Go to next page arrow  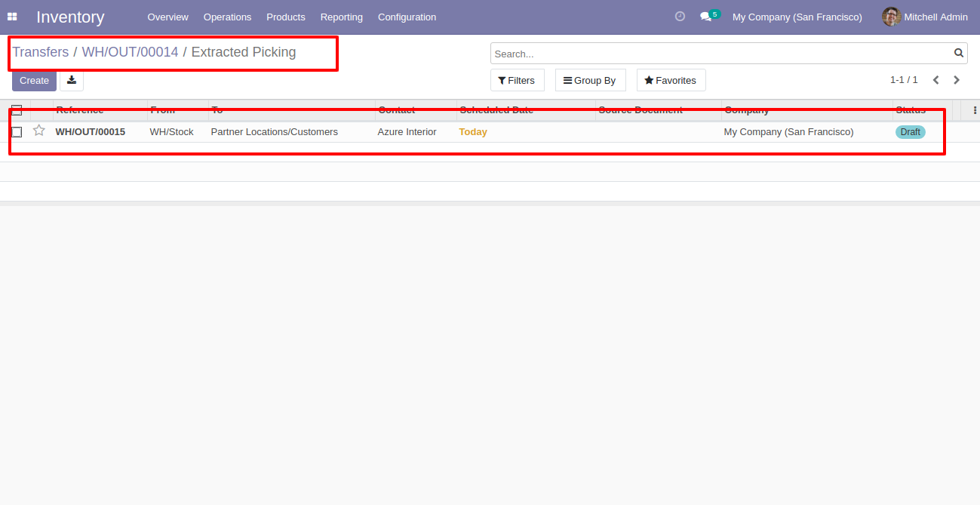tap(957, 80)
